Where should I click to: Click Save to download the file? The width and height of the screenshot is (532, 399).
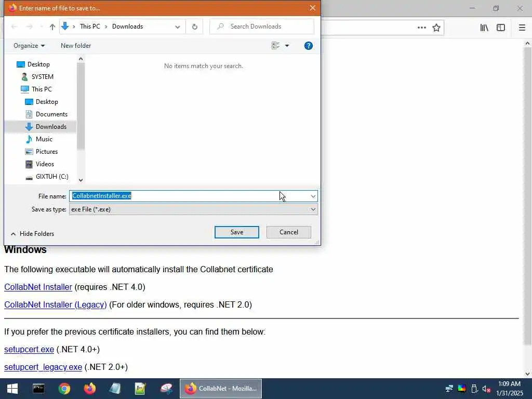pyautogui.click(x=236, y=232)
